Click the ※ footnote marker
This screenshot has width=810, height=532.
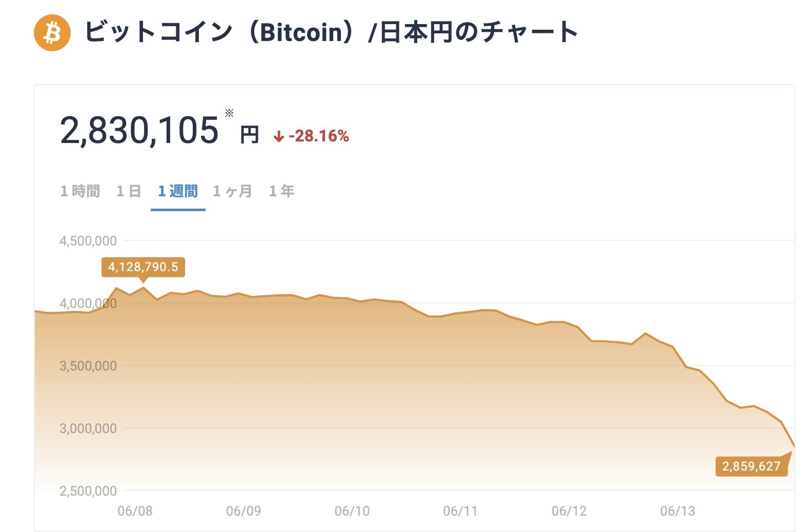[x=229, y=113]
